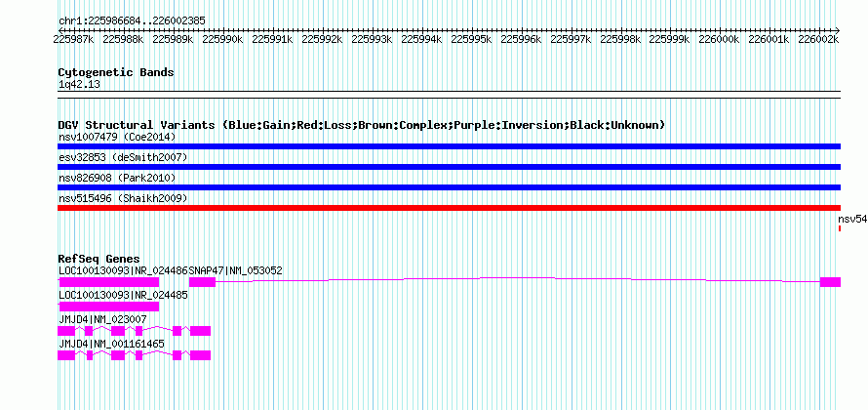Click the blue gain bar for nsv1007479
The image size is (868, 410).
point(449,146)
